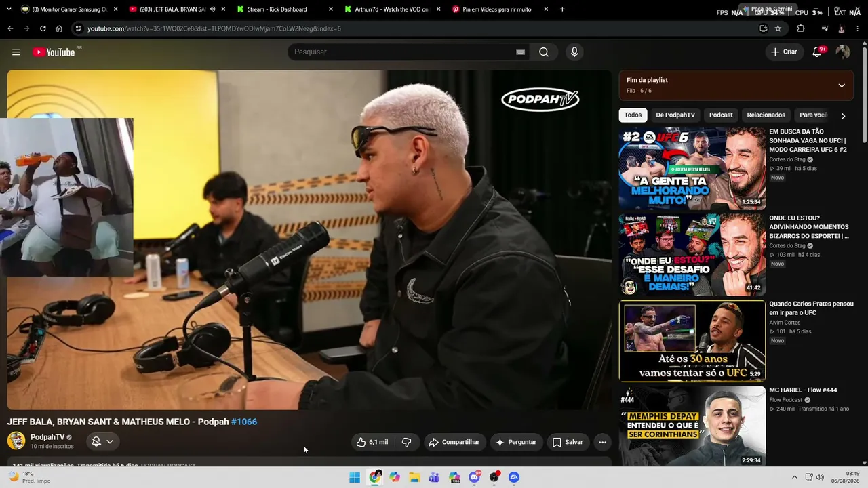Image resolution: width=868 pixels, height=488 pixels.
Task: Open YouTube notifications bell
Action: click(818, 52)
